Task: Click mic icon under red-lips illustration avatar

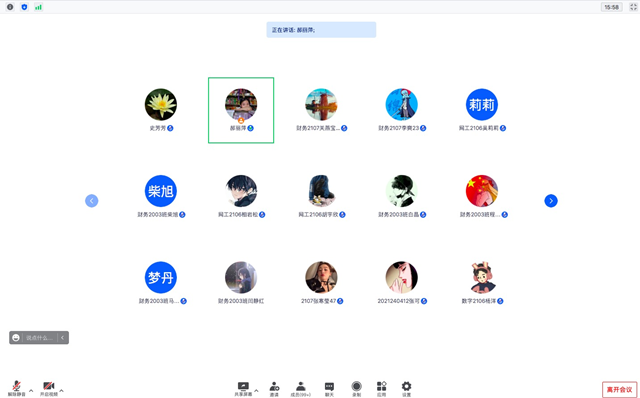Action: [x=424, y=301]
